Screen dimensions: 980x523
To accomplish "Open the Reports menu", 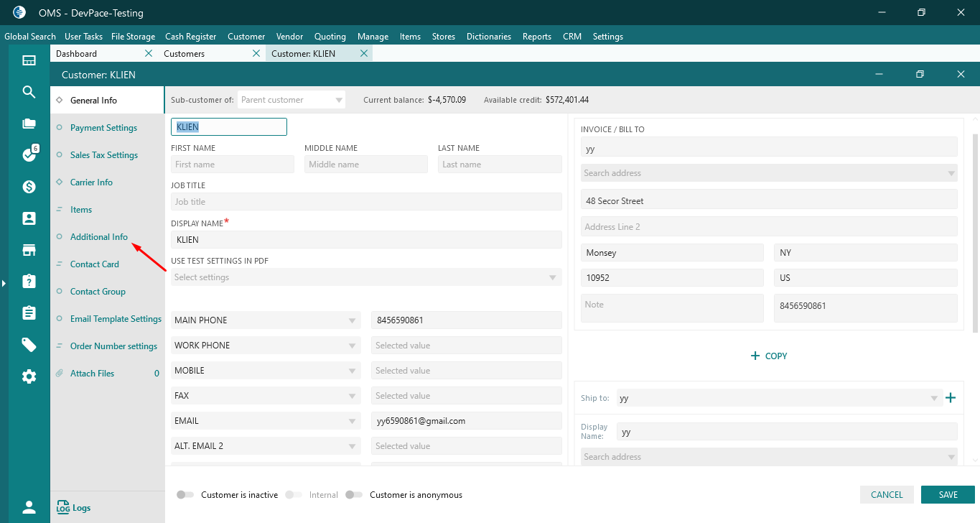I will [536, 37].
